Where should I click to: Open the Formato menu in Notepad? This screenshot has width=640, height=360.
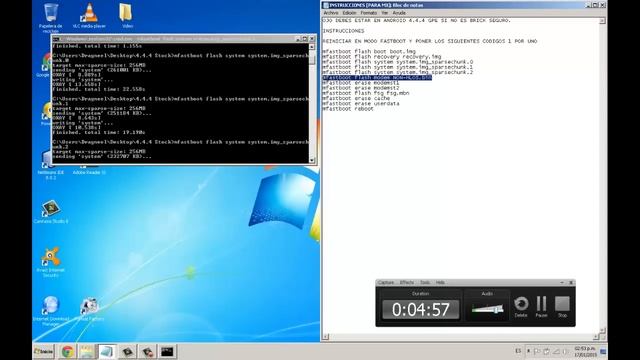pos(369,13)
